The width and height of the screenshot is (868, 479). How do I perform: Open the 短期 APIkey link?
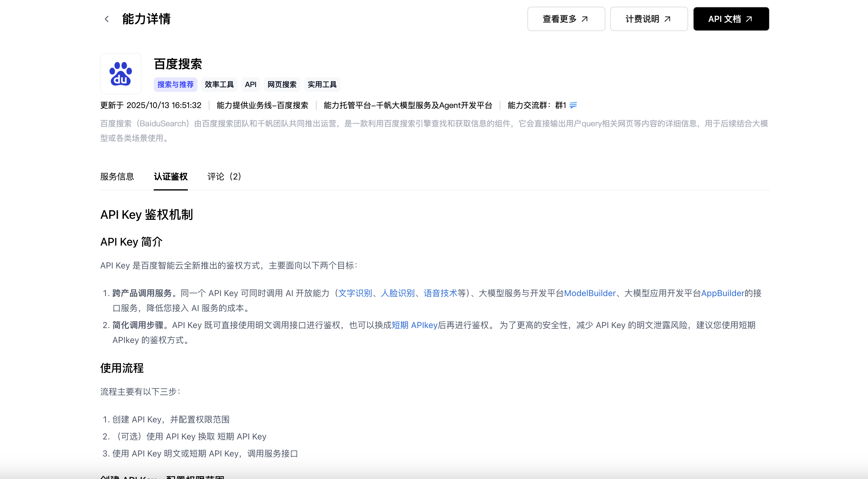tap(415, 325)
